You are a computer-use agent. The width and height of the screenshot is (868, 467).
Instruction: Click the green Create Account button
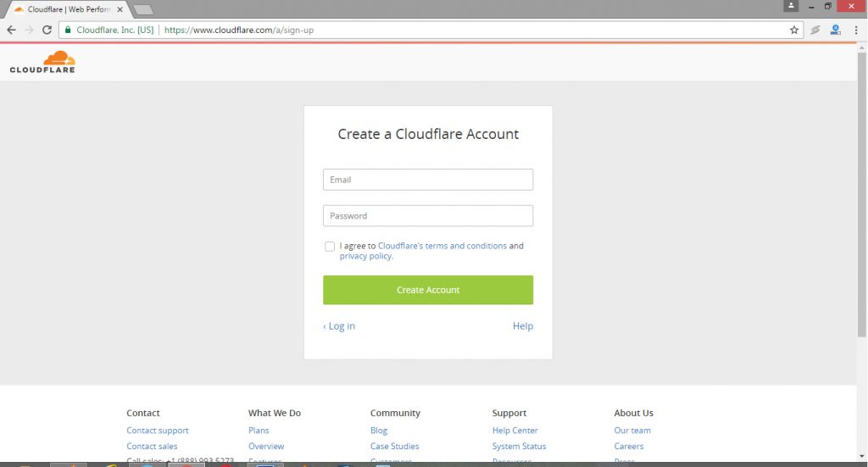point(428,290)
